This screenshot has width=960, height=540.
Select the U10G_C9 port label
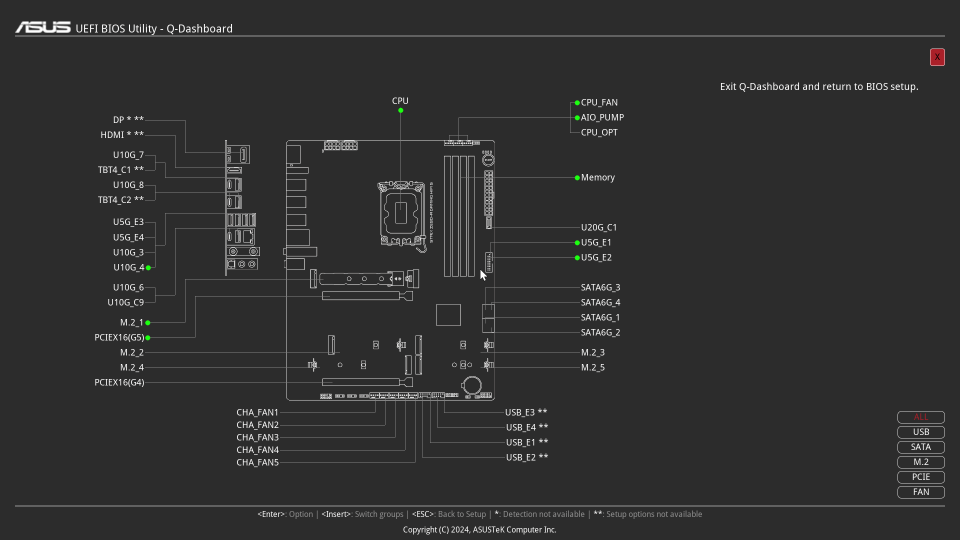pyautogui.click(x=126, y=303)
